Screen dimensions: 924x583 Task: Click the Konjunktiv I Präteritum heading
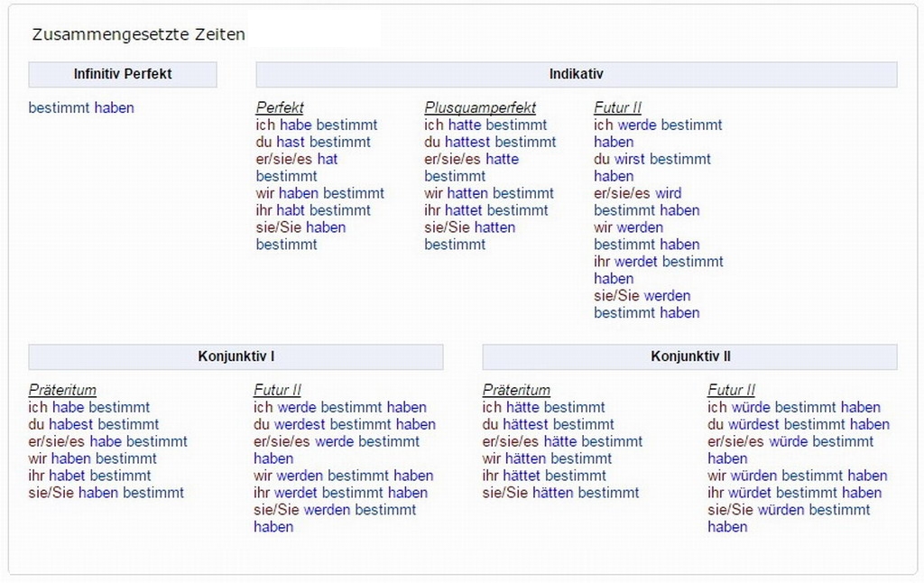(62, 391)
